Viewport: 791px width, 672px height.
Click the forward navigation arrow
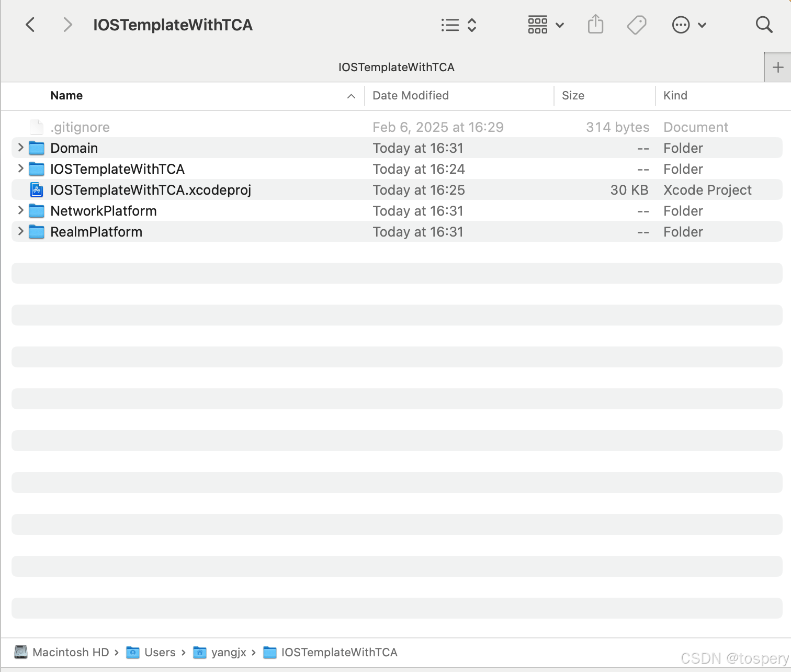click(x=67, y=24)
